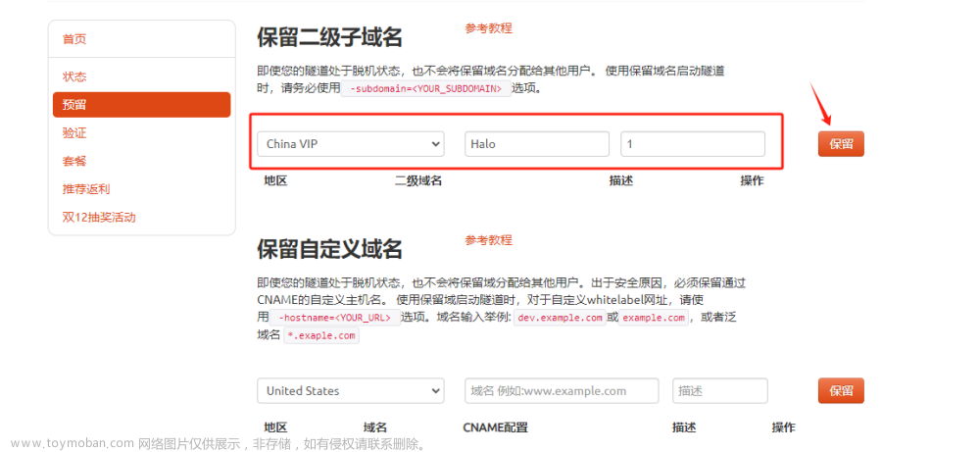Click the 地区 header under the China VIP dropdown
This screenshot has width=980, height=452.
tap(275, 181)
